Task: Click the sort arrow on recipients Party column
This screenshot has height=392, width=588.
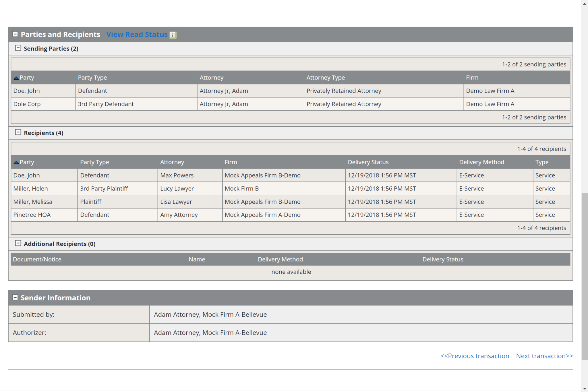Action: coord(16,162)
